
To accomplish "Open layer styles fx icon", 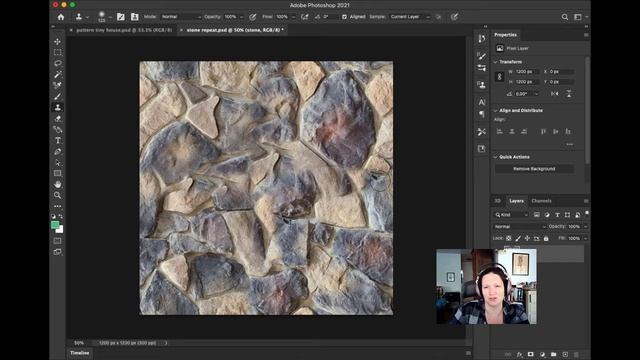I will pos(520,355).
